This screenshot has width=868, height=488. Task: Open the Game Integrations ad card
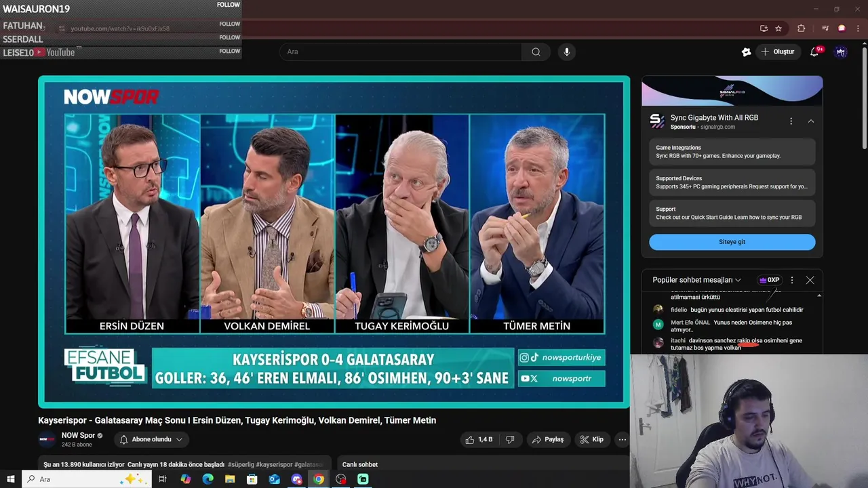[x=732, y=152]
